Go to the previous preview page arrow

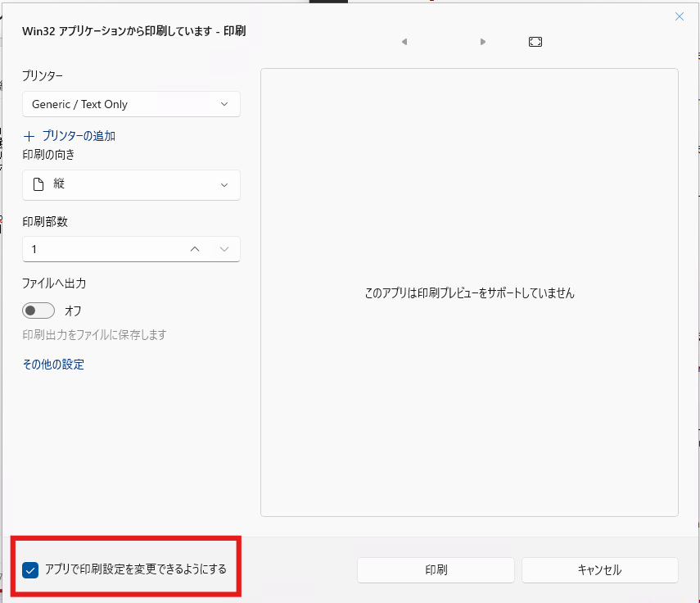point(404,42)
